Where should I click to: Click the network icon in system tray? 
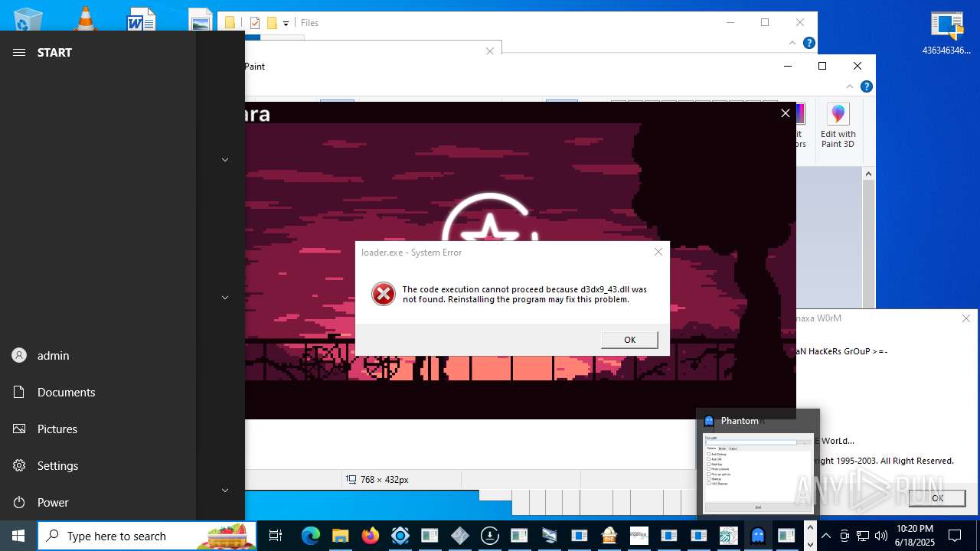pyautogui.click(x=863, y=536)
